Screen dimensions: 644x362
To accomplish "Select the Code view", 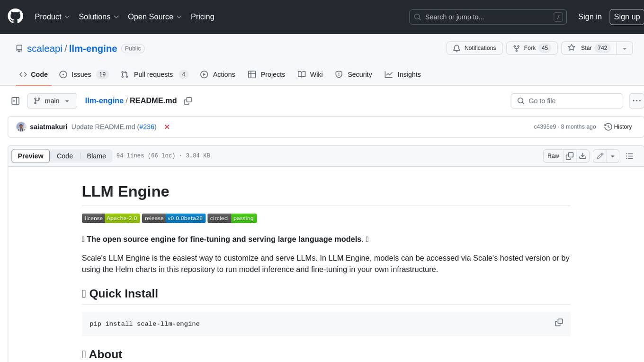I will pos(65,156).
